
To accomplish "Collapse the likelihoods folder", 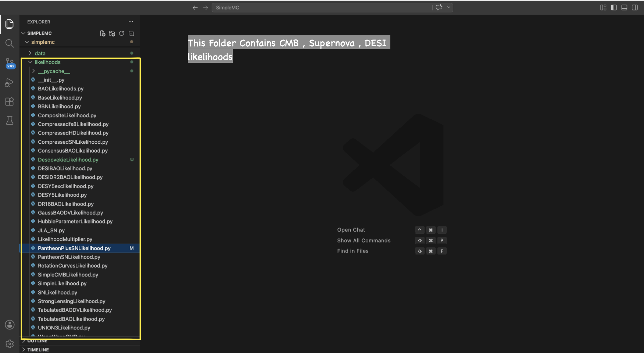I will 30,62.
